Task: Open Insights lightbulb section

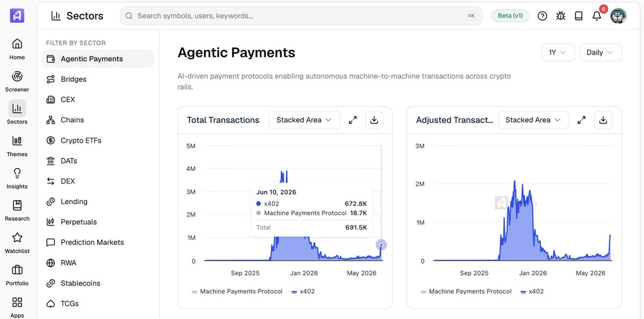Action: point(17,178)
